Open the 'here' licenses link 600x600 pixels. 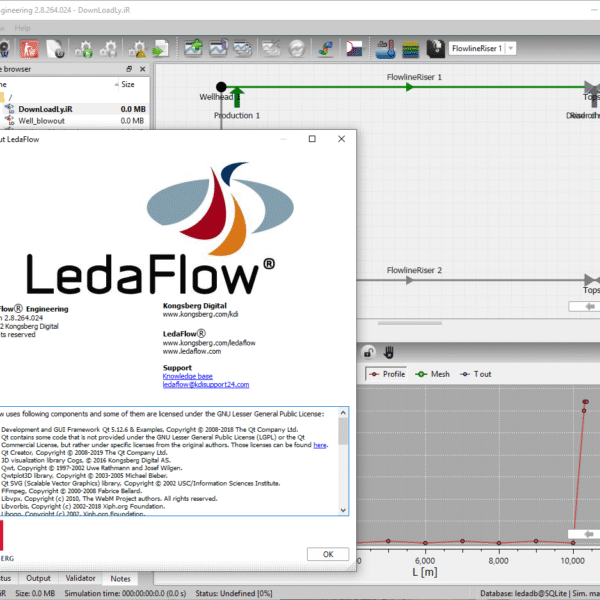[320, 445]
